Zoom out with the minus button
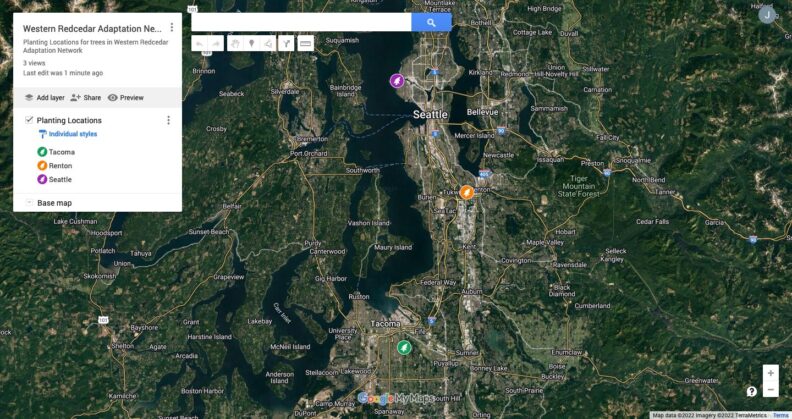 coord(770,389)
